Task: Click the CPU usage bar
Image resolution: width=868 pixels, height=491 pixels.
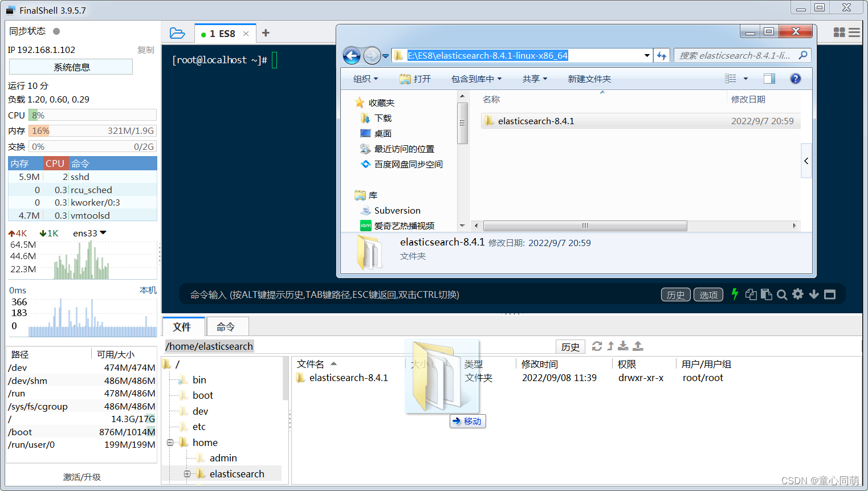Action: coord(92,115)
